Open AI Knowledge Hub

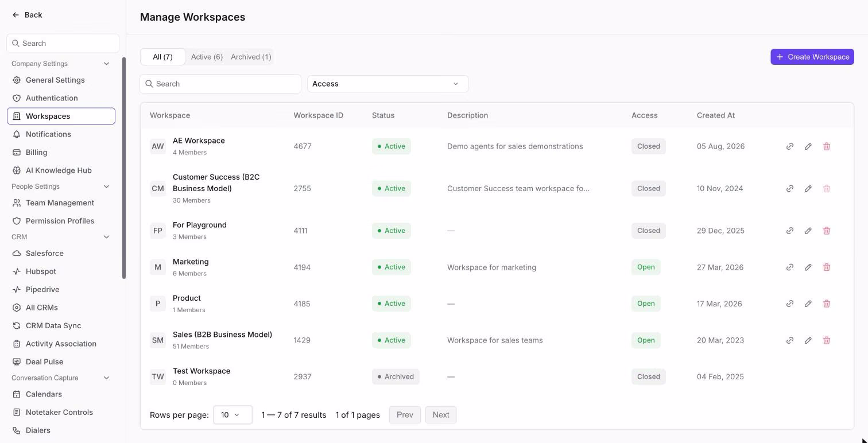coord(61,170)
